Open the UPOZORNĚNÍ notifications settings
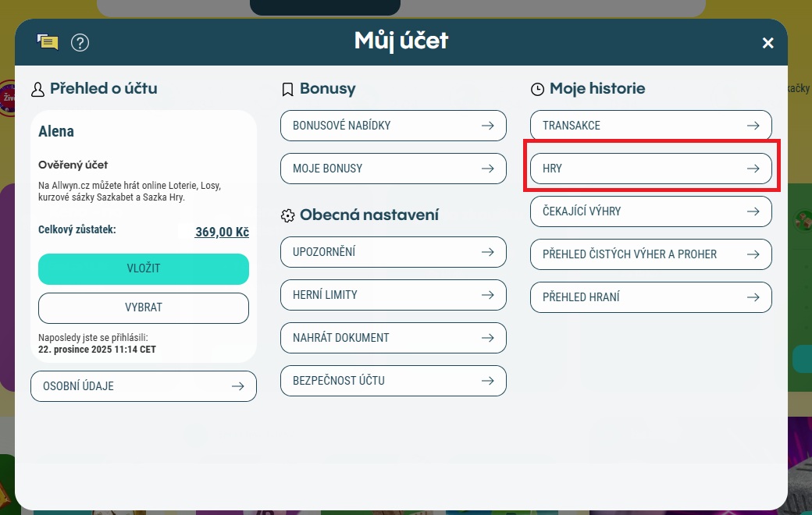This screenshot has height=515, width=812. click(393, 252)
